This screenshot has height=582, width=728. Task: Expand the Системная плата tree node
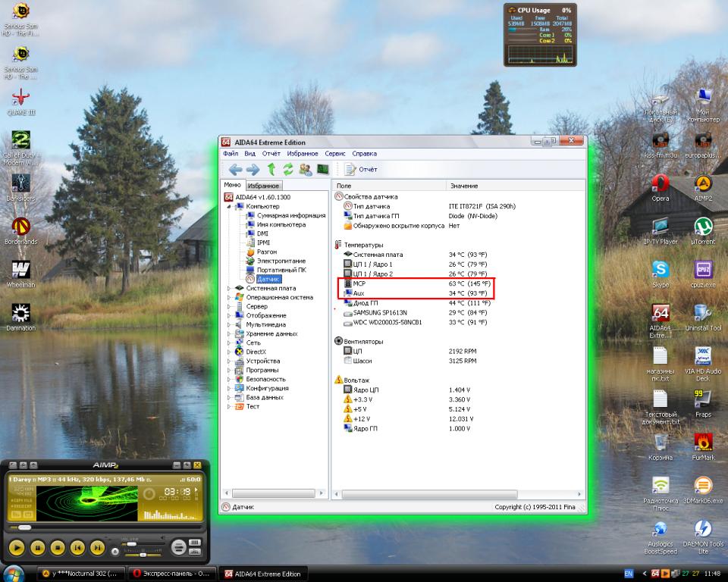click(x=229, y=288)
